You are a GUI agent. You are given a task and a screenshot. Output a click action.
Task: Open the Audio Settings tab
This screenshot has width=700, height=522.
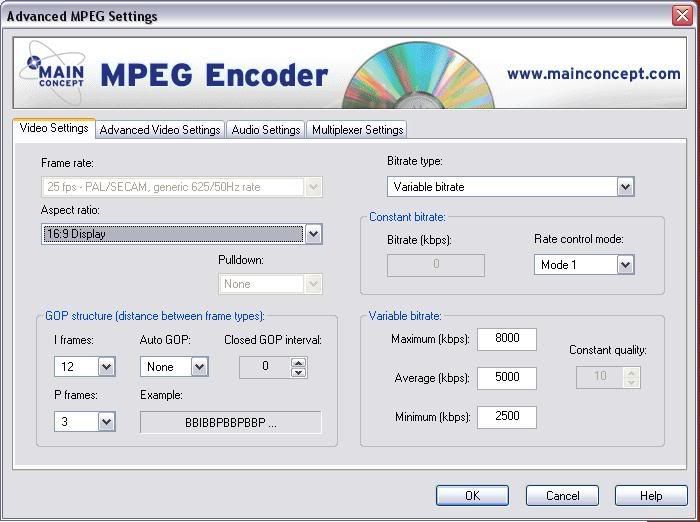[x=266, y=130]
